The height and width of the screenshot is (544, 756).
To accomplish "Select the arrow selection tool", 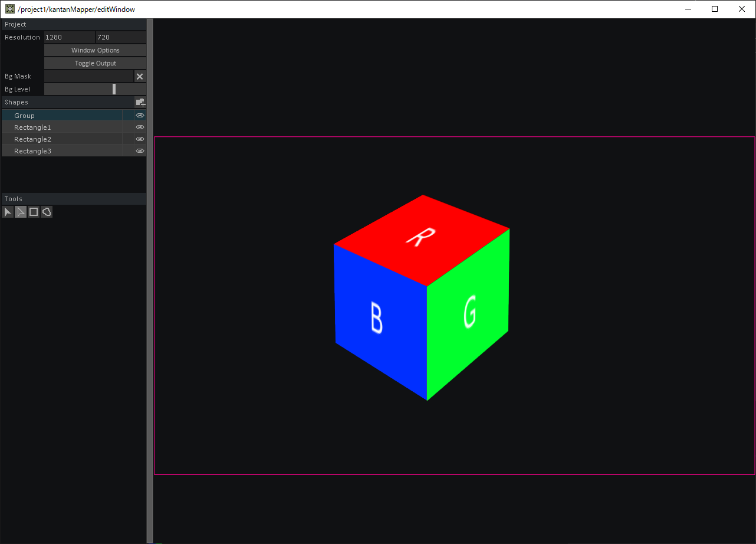I will click(7, 212).
